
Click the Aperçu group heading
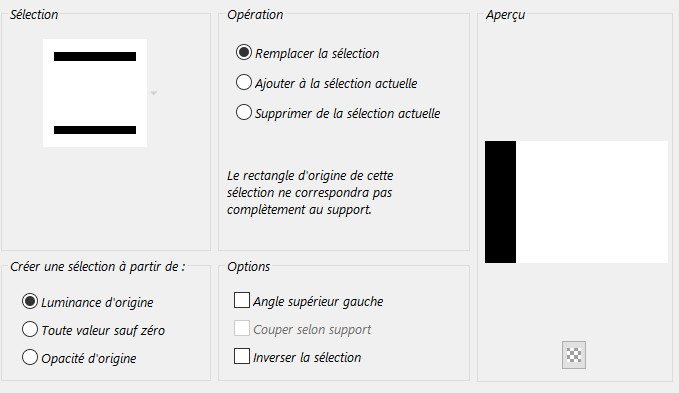pyautogui.click(x=505, y=15)
